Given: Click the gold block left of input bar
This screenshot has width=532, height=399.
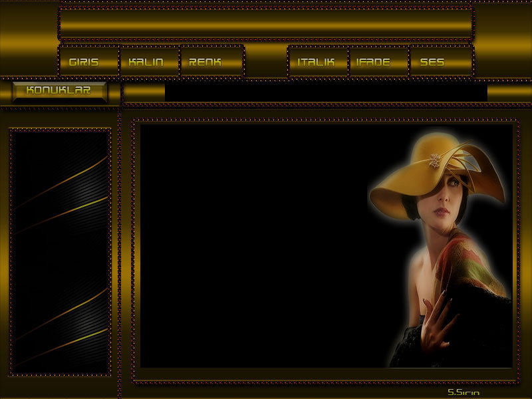Looking at the screenshot, I should click(144, 92).
